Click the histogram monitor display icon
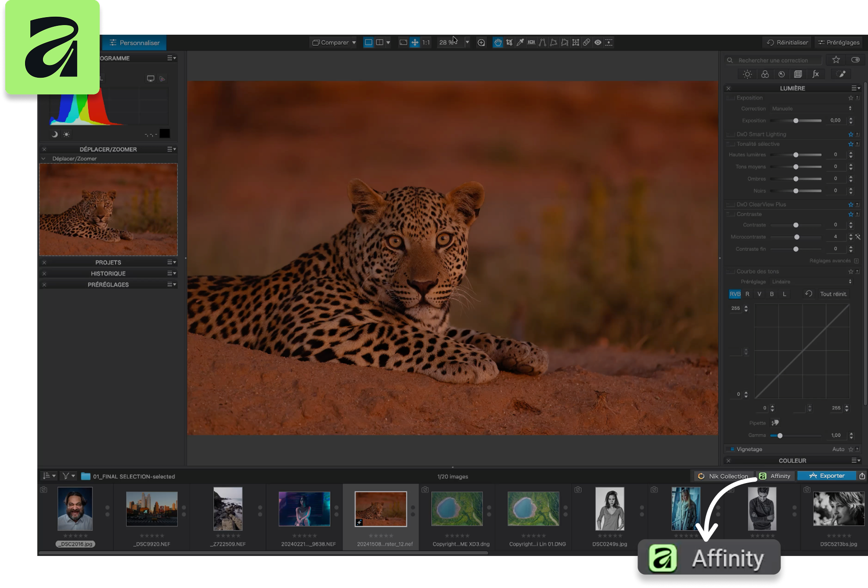868x588 pixels. point(151,79)
